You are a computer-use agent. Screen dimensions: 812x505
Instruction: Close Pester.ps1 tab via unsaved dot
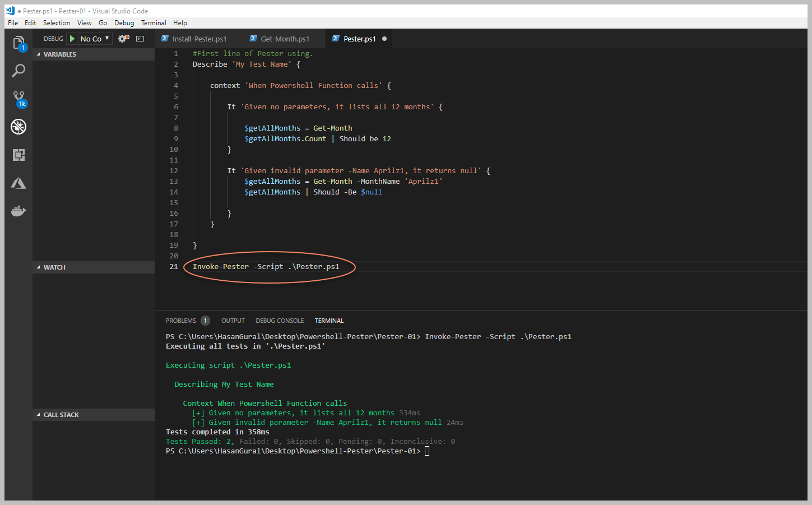384,39
